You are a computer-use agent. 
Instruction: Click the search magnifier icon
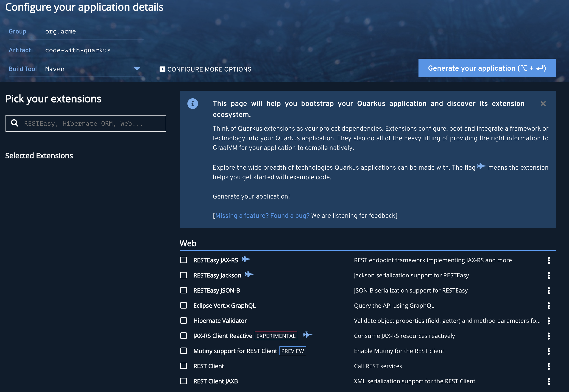(14, 123)
